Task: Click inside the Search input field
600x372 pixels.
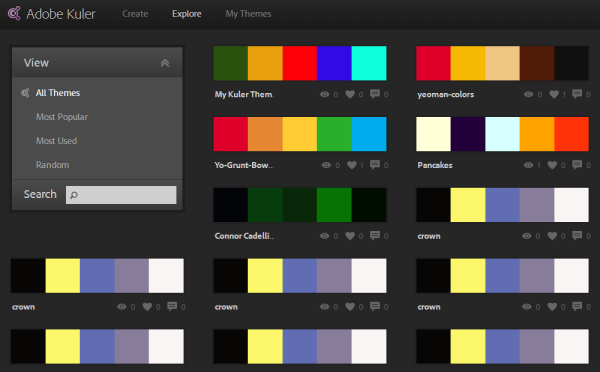Action: pos(121,195)
